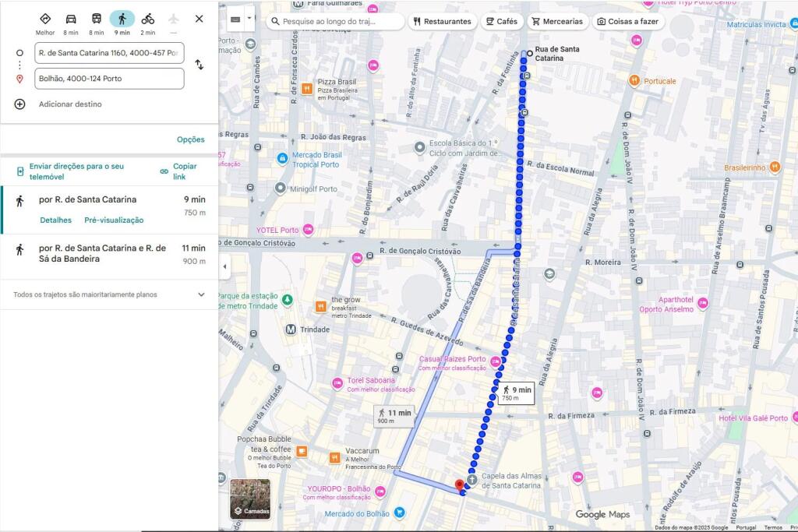Screen dimensions: 798x532
Task: Open the keyboard input tools dropdown arrow
Action: coord(249,18)
